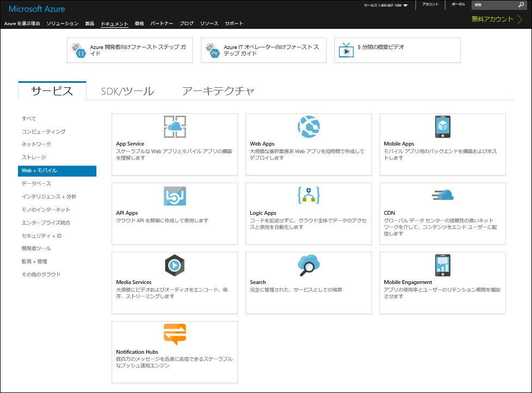Open Azure IT オペレーター向けファースト ステップ ガイド text
This screenshot has width=532, height=393.
tap(271, 50)
